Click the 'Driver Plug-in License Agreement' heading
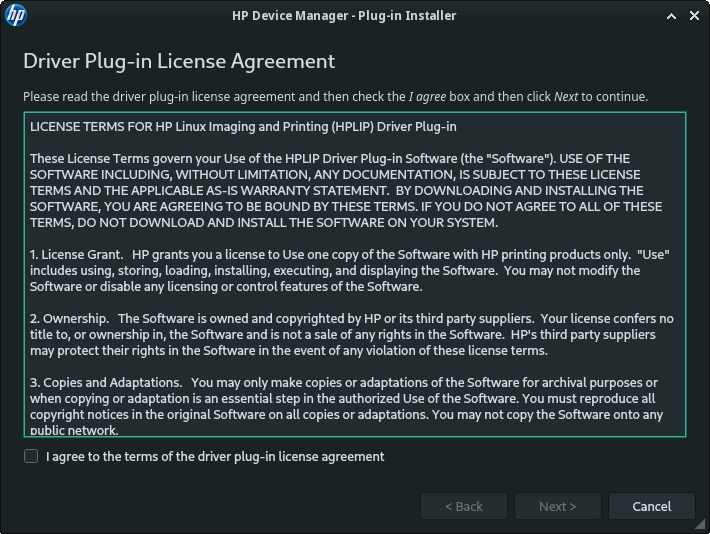710x534 pixels. tap(179, 61)
